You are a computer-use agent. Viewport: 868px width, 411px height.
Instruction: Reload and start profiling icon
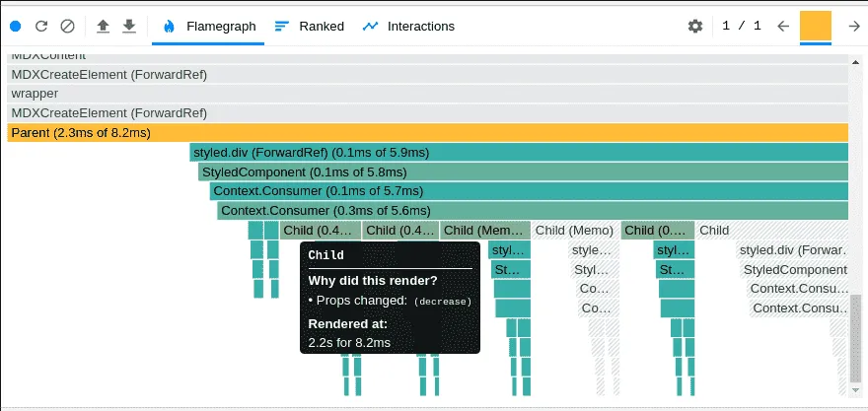[x=41, y=26]
